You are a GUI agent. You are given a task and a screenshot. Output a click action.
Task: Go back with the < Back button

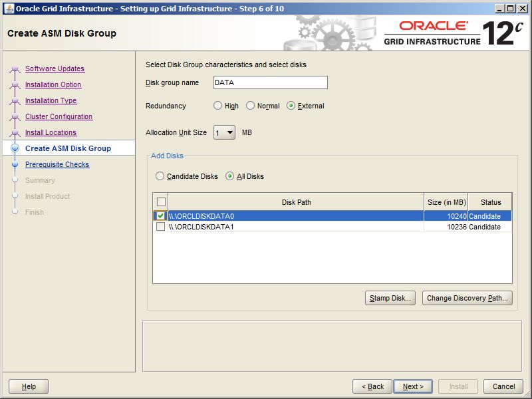[x=372, y=386]
